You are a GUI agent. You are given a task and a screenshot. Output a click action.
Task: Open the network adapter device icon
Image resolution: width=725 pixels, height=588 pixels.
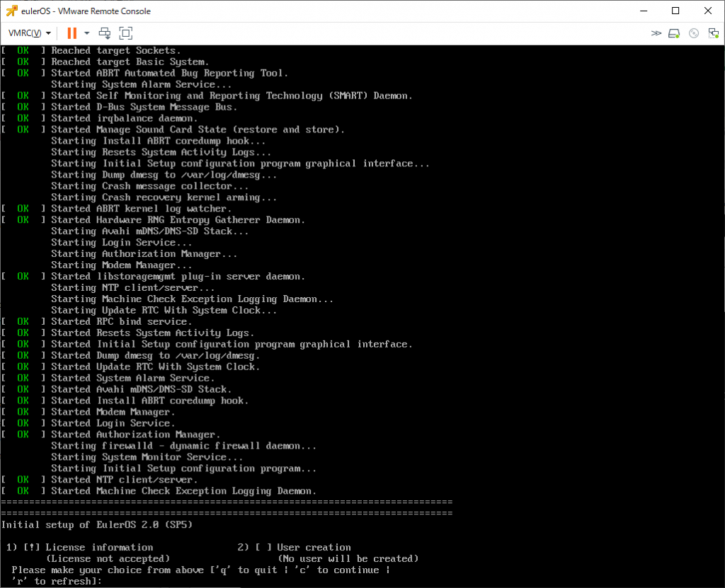point(714,33)
